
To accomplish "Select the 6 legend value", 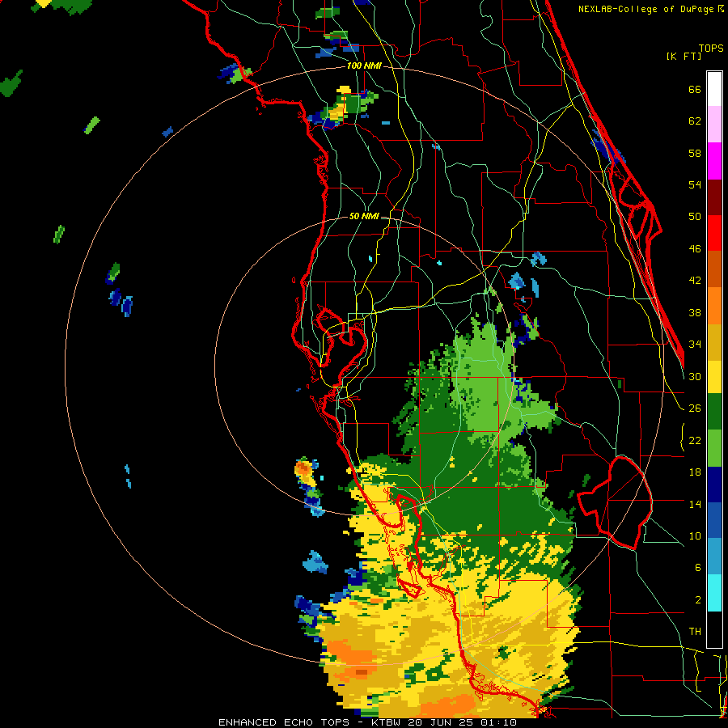I will (697, 568).
